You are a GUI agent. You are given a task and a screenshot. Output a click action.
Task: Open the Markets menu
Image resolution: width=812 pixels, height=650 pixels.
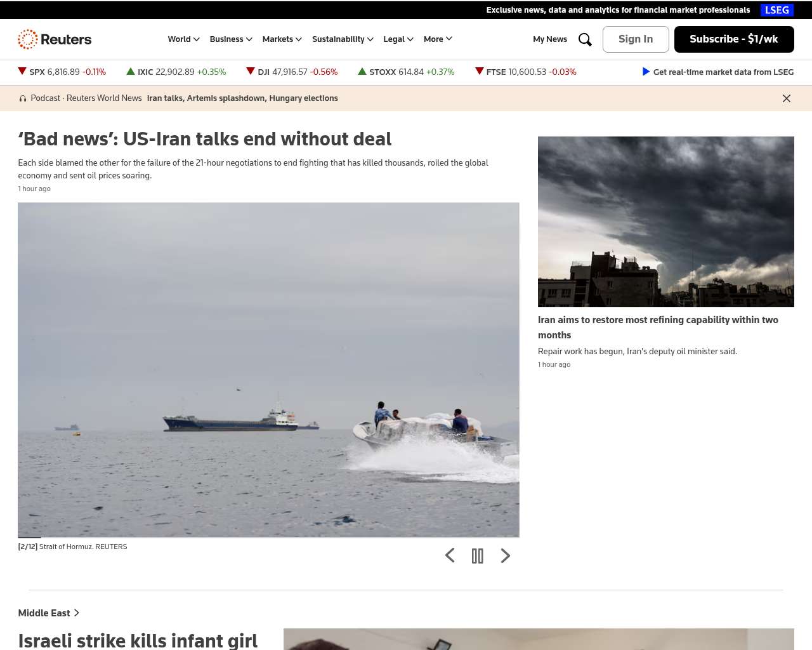click(282, 39)
